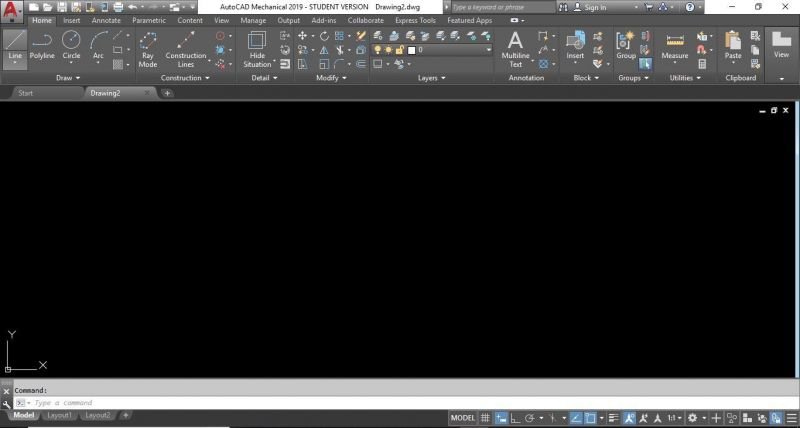Open the Multiline Text tool
The height and width of the screenshot is (428, 800).
point(515,47)
